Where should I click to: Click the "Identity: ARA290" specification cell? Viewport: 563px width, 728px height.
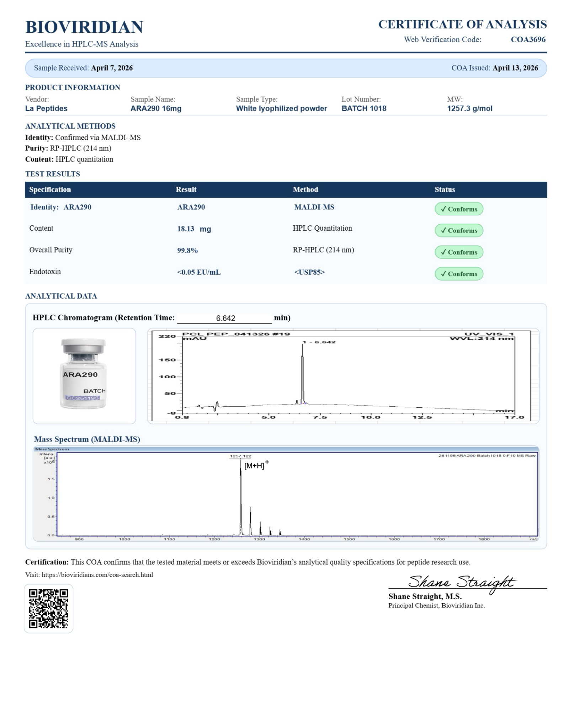61,207
